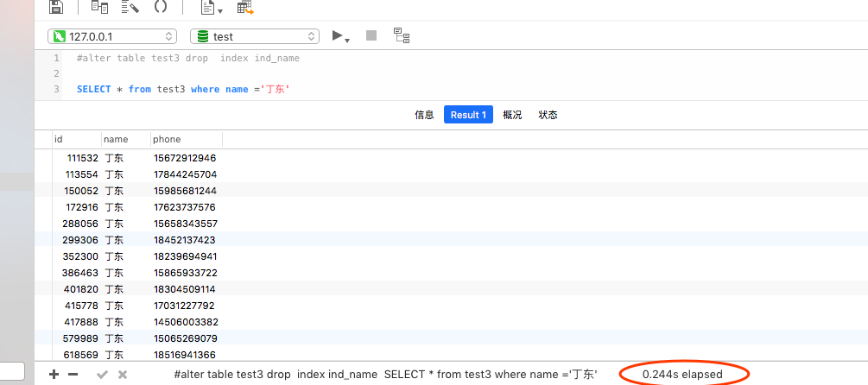Screen dimensions: 868x385
Task: Select phone cell 17031227792
Action: pyautogui.click(x=184, y=306)
